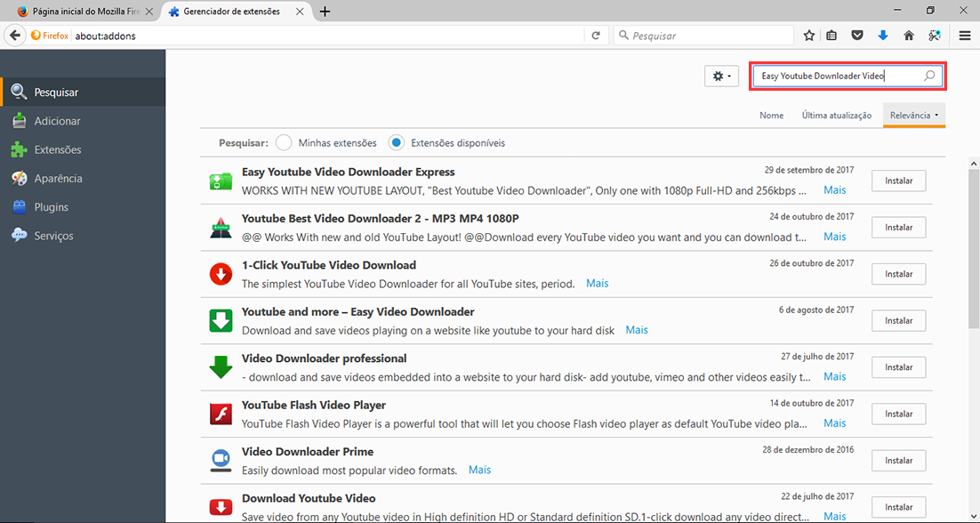Open the Aparência category in the sidebar
Screen dimensions: 980x523
coord(83,179)
